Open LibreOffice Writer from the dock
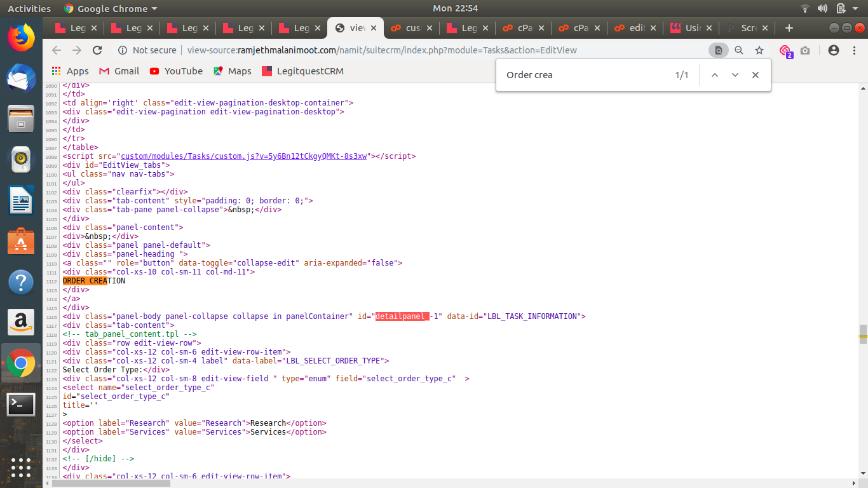This screenshot has height=488, width=868. (x=21, y=200)
